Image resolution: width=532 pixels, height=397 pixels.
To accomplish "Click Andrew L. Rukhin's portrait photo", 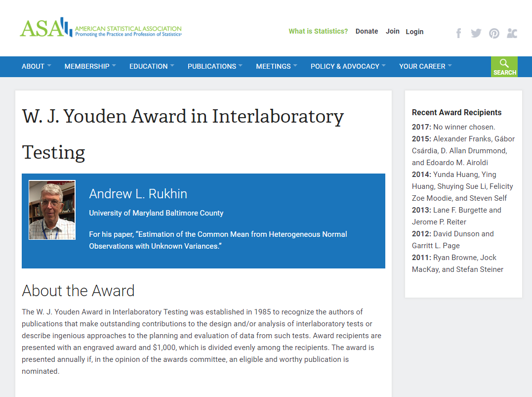I will (52, 210).
